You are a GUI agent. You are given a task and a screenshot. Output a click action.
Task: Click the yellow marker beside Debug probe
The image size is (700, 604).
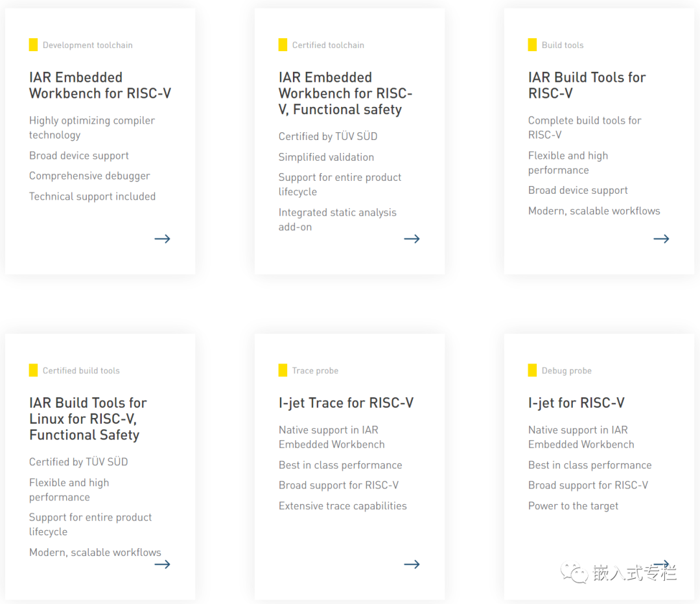(x=532, y=370)
